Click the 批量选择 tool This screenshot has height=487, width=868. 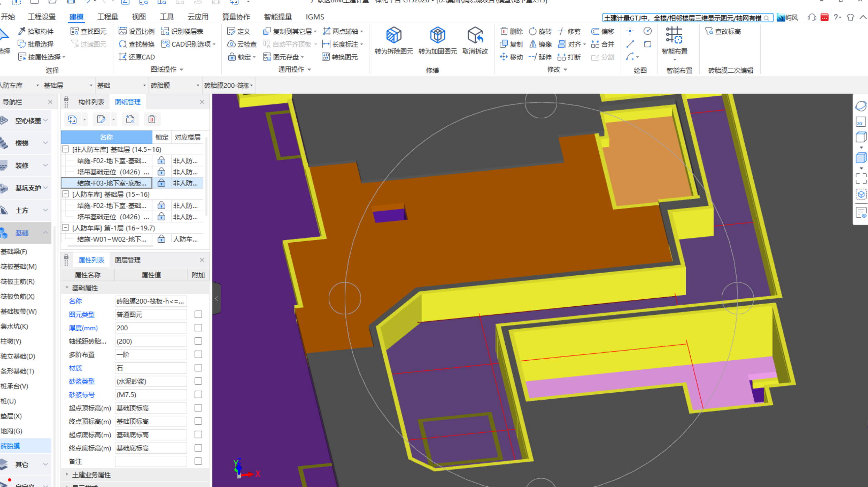click(36, 44)
